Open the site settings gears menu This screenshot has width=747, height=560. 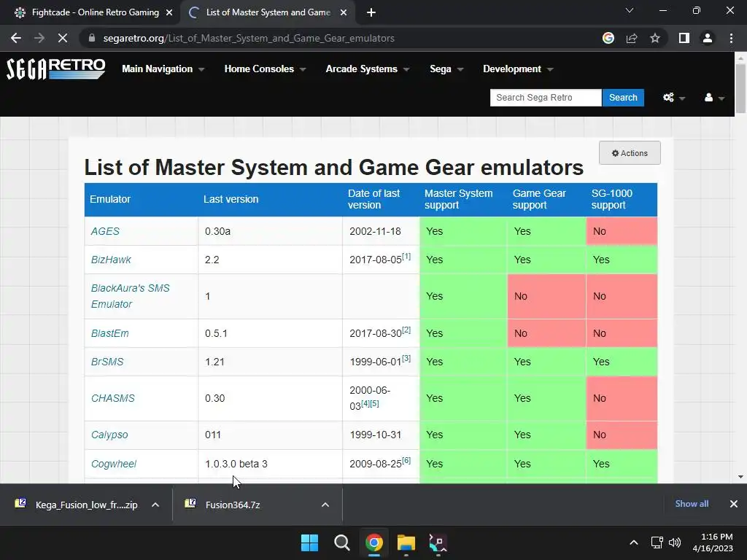673,98
